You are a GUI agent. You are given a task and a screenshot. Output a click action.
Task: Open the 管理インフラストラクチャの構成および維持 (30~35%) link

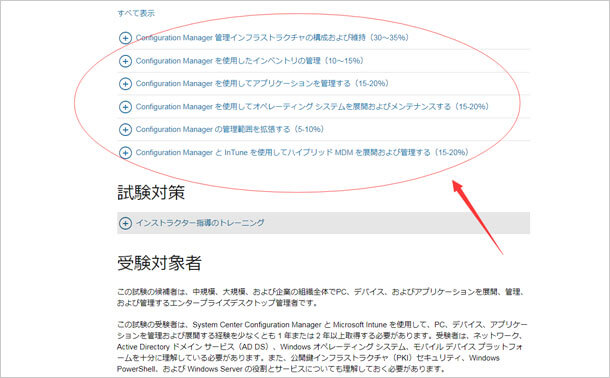[272, 38]
